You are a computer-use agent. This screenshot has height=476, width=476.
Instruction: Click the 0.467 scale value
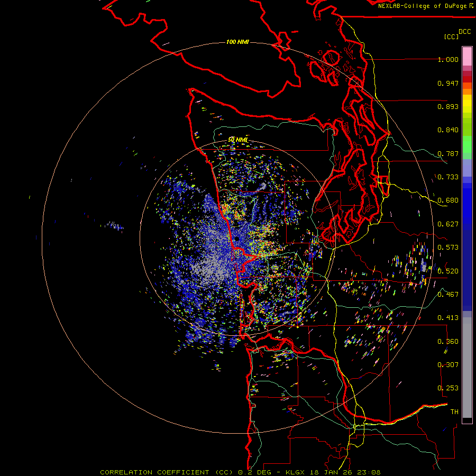tap(448, 295)
